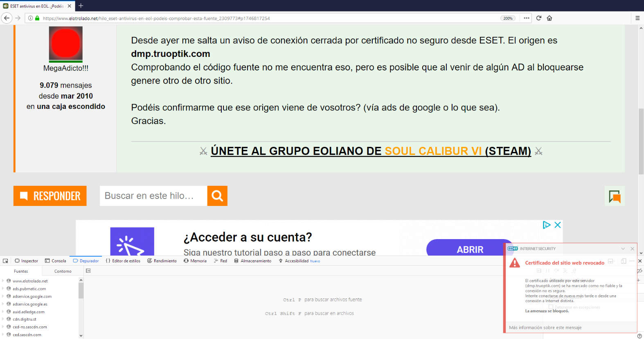Expand the ads.pubmatic.com source node
Viewport: 644px width, 339px height.
[3, 289]
